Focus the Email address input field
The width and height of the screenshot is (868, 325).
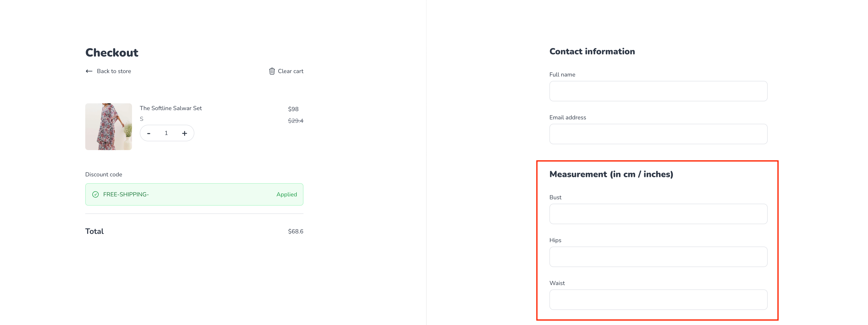point(658,134)
